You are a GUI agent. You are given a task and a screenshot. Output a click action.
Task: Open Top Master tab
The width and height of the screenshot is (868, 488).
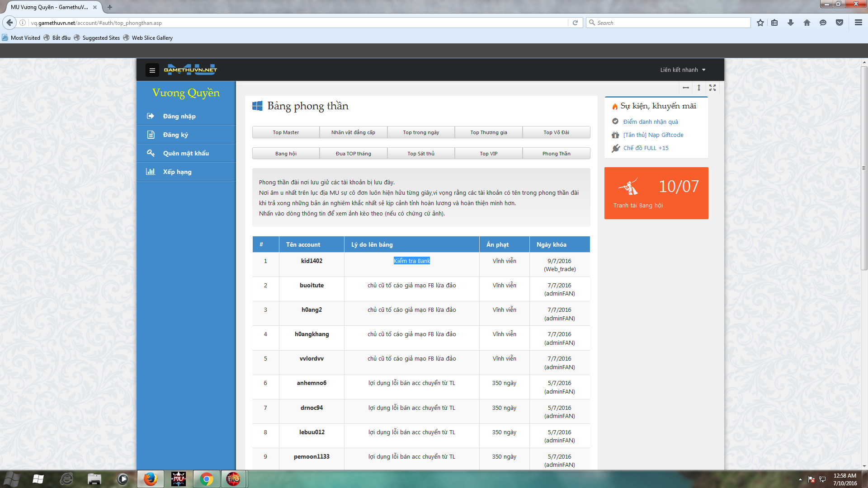286,132
